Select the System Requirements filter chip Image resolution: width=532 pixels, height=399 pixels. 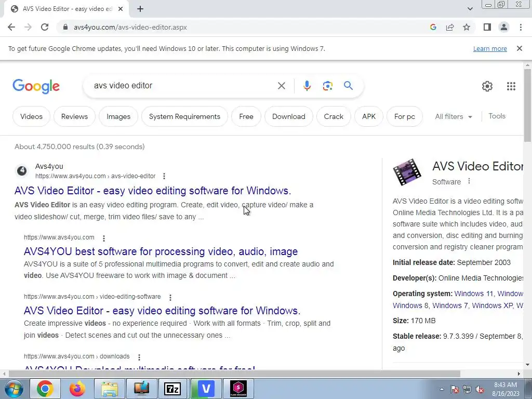coord(184,116)
